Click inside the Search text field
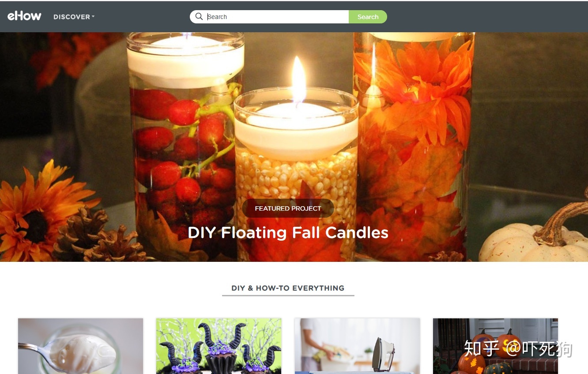Image resolution: width=588 pixels, height=374 pixels. point(277,17)
